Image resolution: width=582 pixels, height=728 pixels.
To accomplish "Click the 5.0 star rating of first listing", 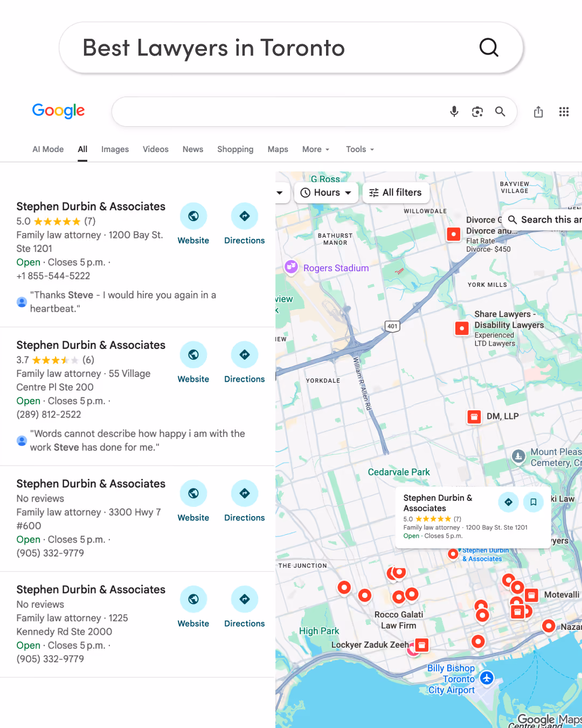I will [56, 222].
